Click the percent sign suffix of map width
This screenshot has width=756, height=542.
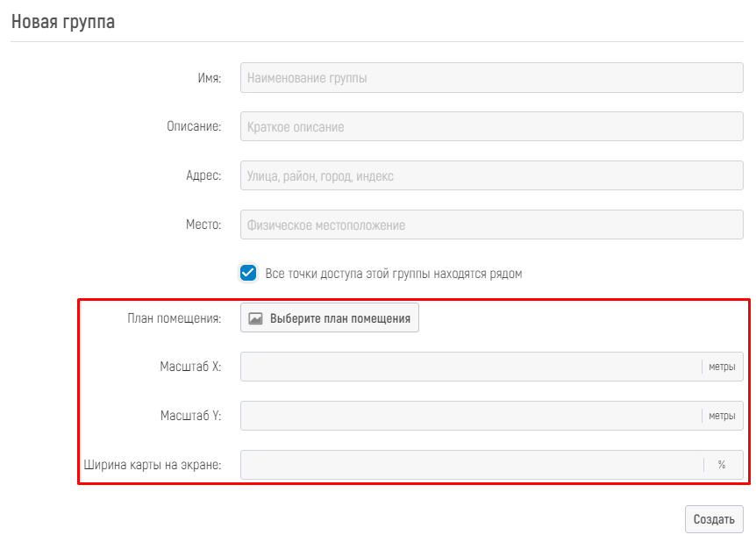tap(722, 464)
